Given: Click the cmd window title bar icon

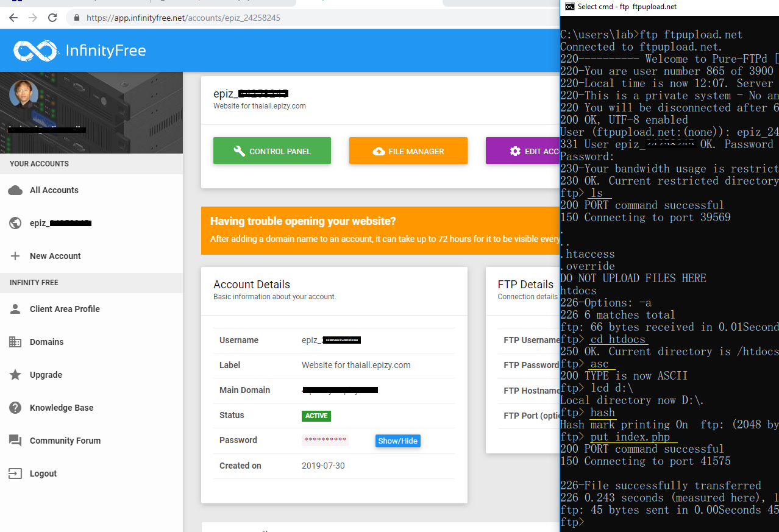Looking at the screenshot, I should coord(569,7).
